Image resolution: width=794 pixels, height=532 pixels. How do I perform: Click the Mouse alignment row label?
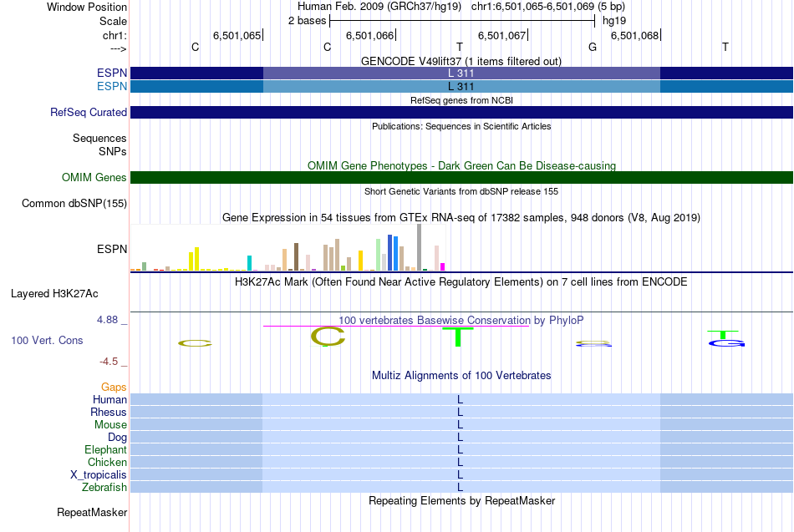(110, 425)
